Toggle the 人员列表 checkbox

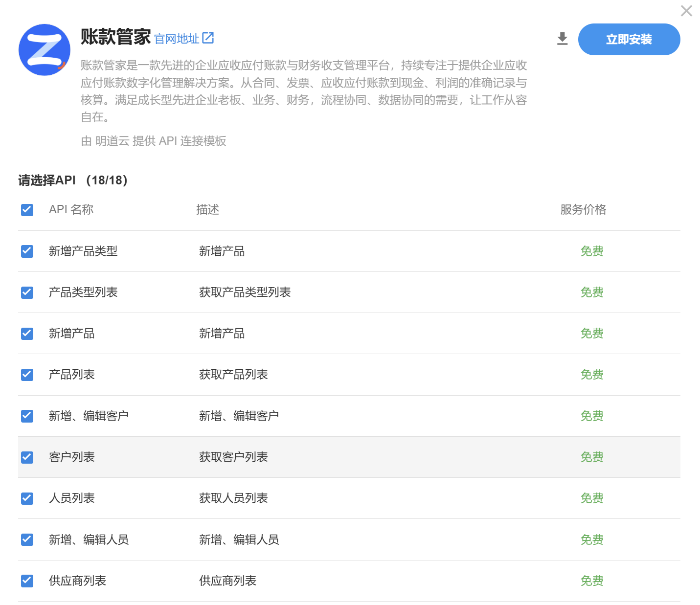pyautogui.click(x=27, y=498)
